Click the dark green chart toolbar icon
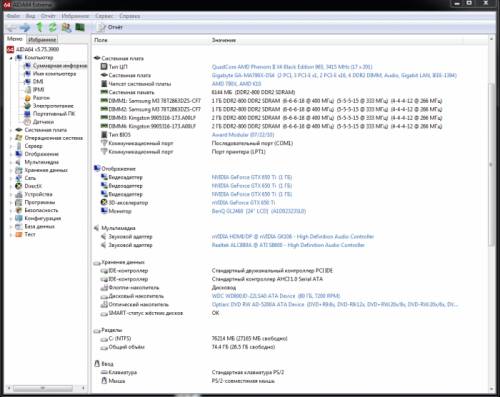500x397 pixels. pos(80,27)
